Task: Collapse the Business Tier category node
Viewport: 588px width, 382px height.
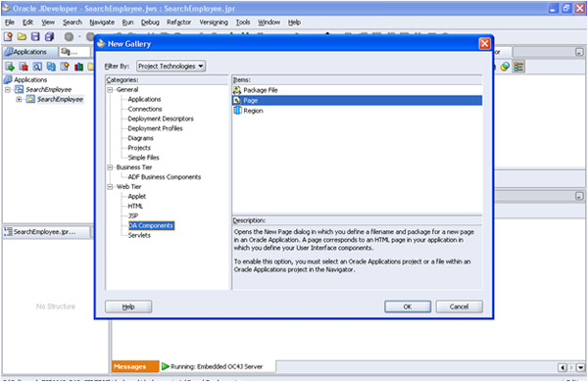Action: pyautogui.click(x=110, y=167)
